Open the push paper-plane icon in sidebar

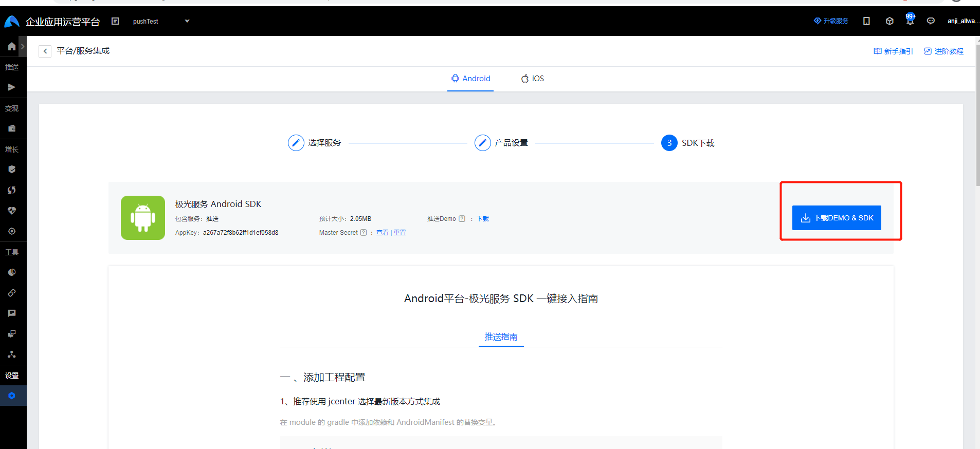[11, 87]
